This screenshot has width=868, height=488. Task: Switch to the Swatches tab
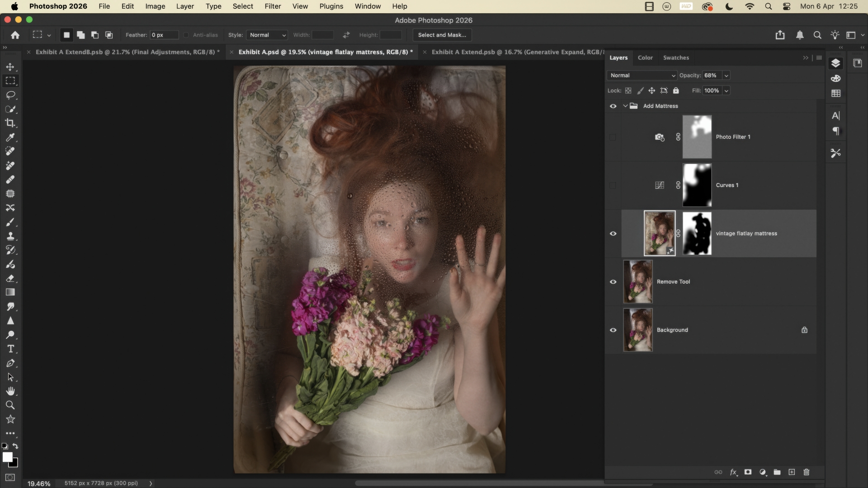click(676, 58)
